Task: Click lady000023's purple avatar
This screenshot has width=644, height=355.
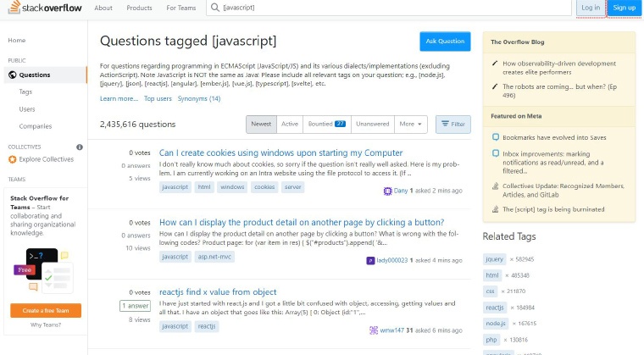Action: (x=370, y=260)
